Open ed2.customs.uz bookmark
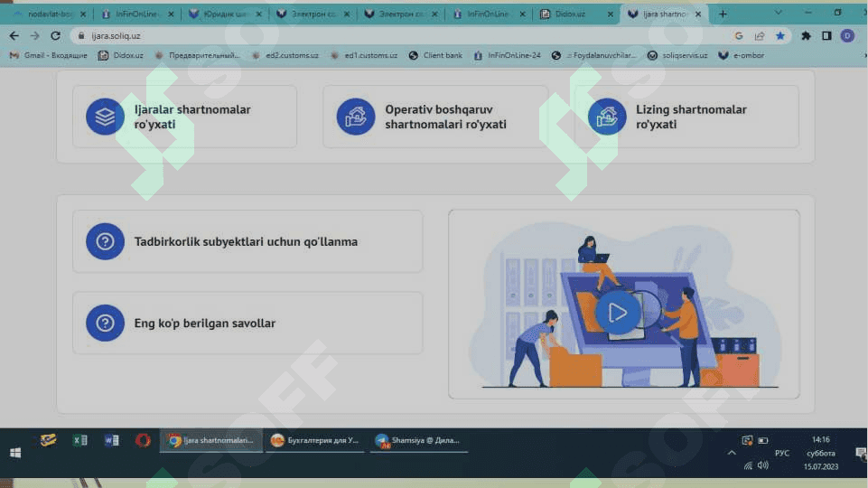This screenshot has height=488, width=868. click(x=285, y=55)
